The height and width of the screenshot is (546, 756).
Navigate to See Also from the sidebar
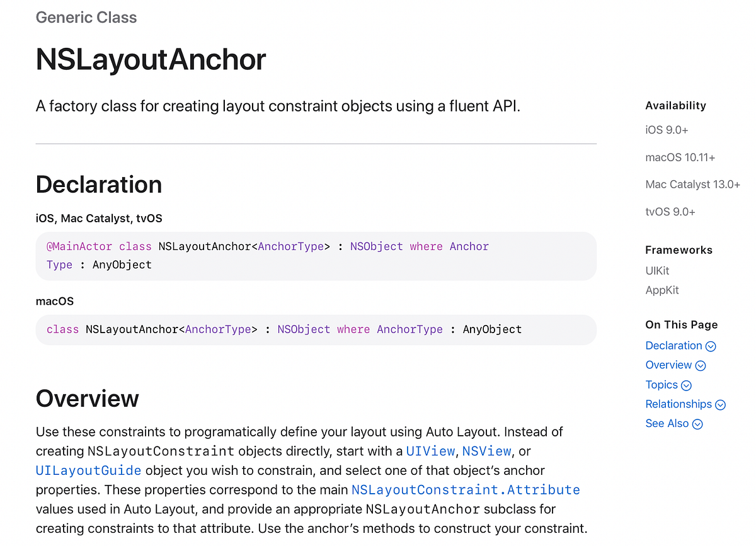(x=667, y=424)
